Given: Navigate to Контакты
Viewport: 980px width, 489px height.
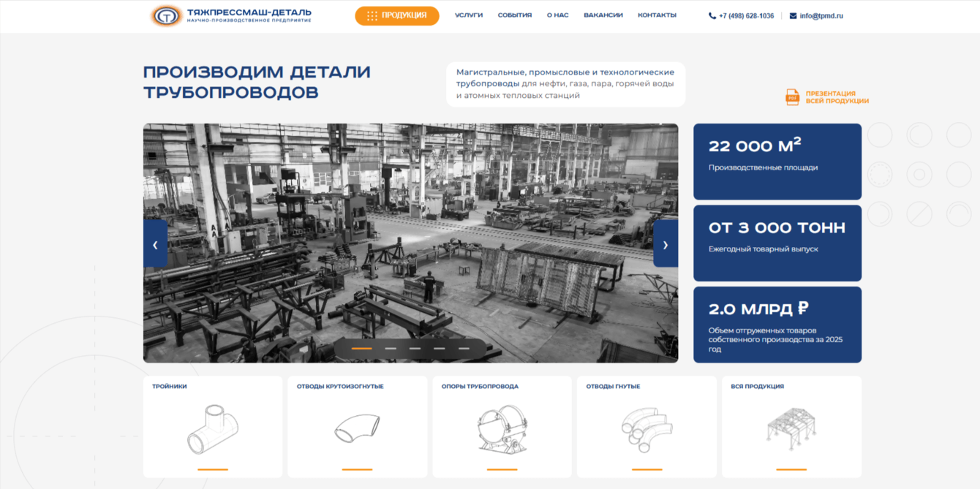Looking at the screenshot, I should pos(657,15).
